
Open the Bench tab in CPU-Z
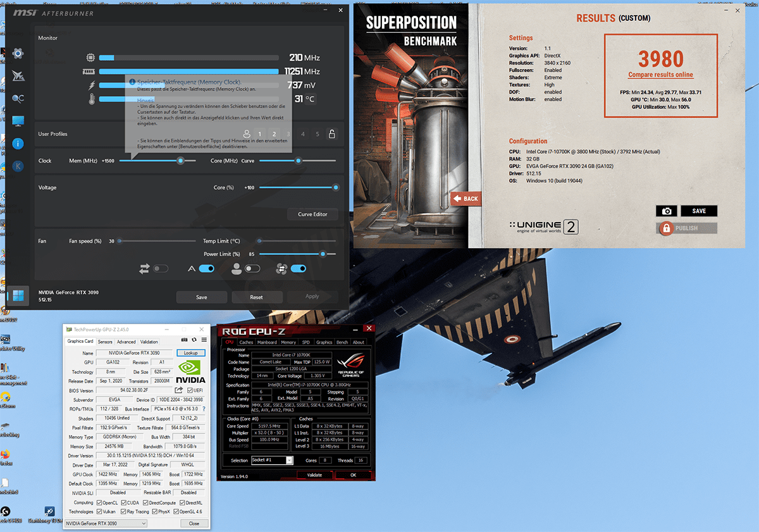click(342, 342)
